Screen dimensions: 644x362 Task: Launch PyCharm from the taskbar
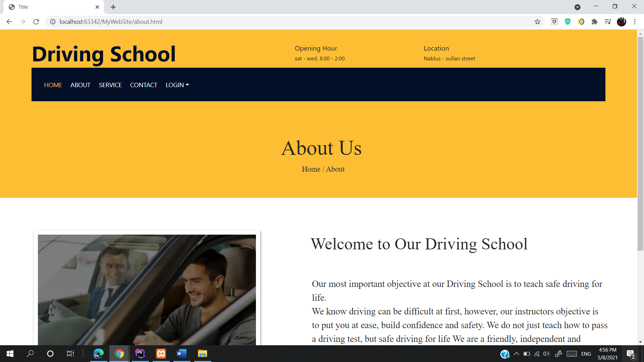click(140, 354)
